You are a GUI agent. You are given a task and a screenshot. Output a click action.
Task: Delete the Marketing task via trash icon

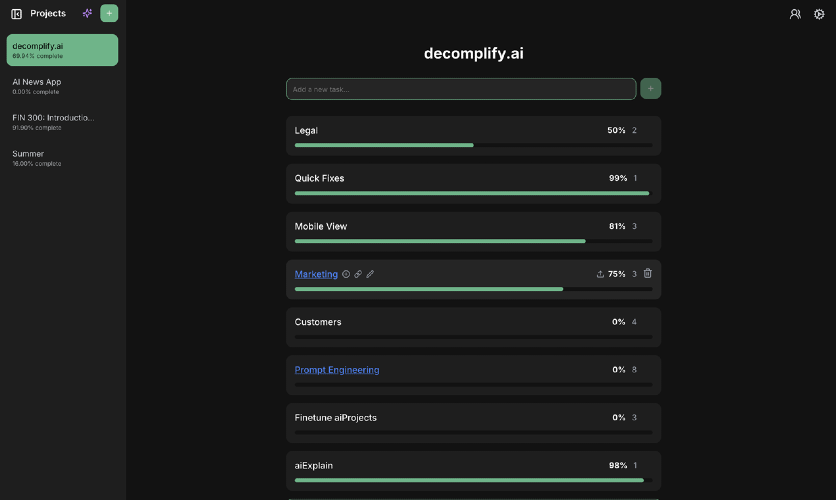[648, 273]
